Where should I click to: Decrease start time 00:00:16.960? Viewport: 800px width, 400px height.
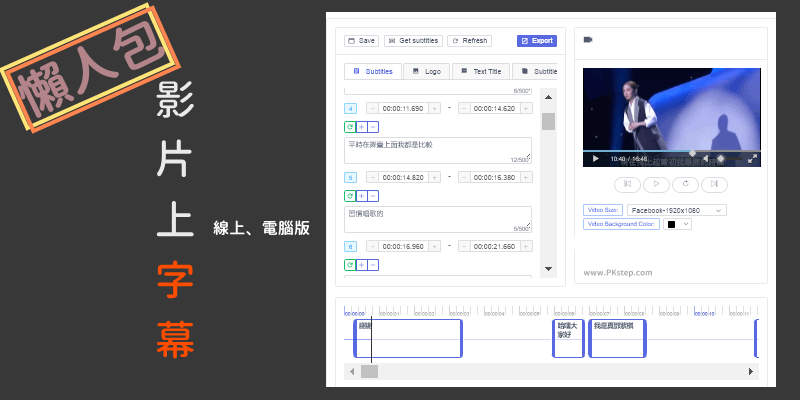pos(372,246)
